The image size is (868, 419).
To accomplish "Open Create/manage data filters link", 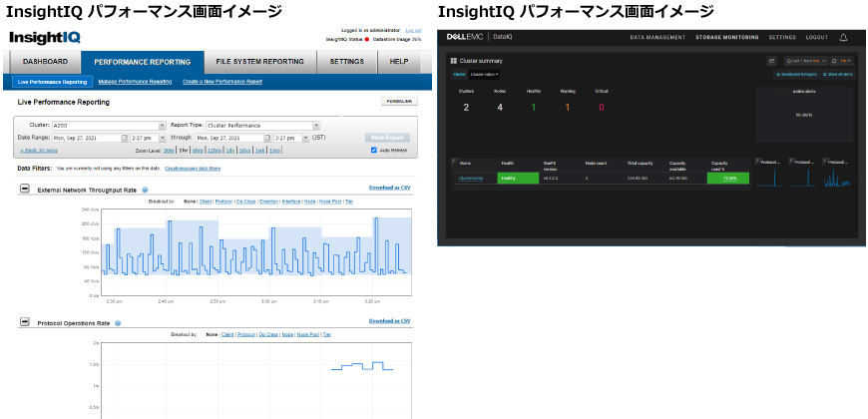I will [193, 169].
